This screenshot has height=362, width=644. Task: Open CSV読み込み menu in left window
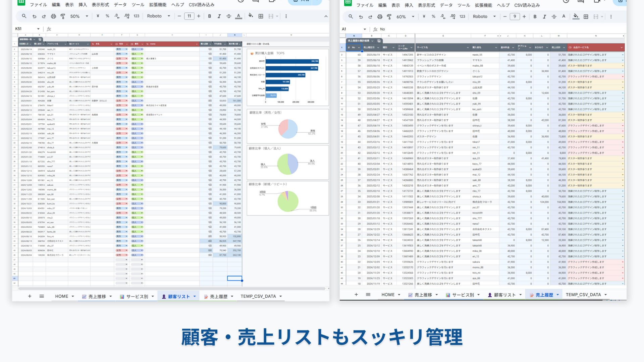[x=202, y=5]
